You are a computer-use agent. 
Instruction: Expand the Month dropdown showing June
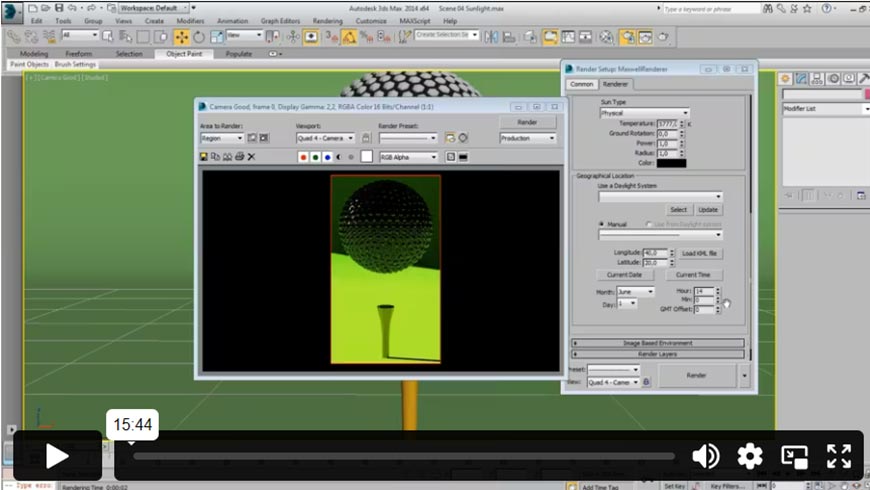point(635,292)
